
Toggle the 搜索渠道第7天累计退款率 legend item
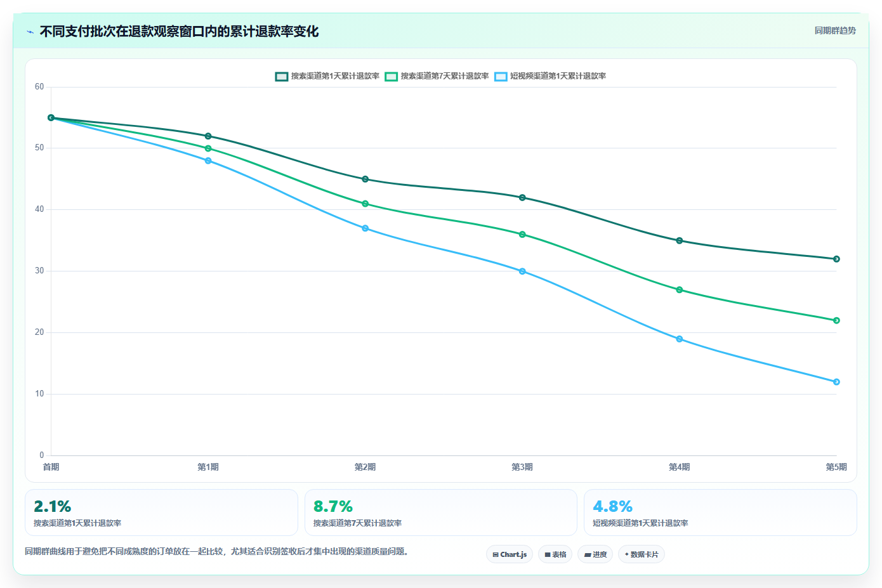click(x=437, y=76)
